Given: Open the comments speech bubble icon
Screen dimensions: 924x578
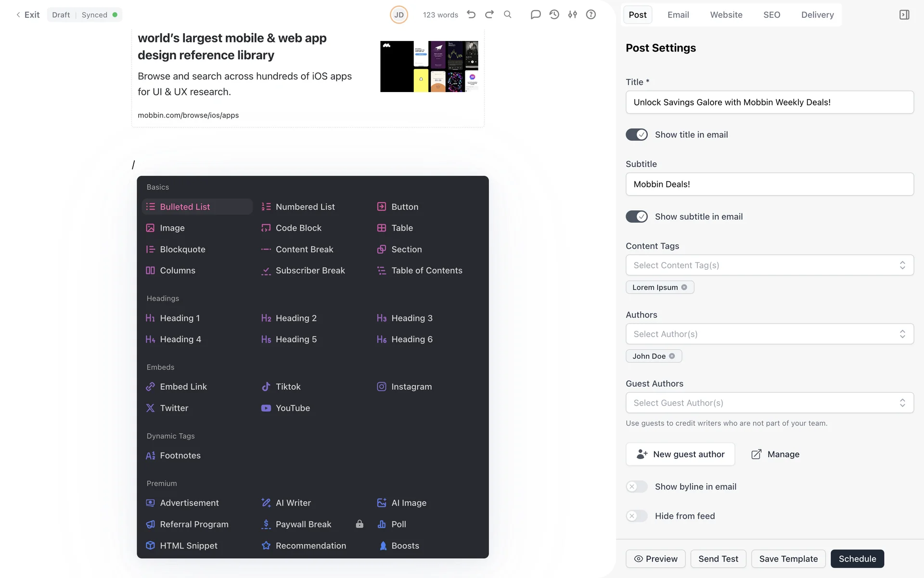Looking at the screenshot, I should click(536, 14).
